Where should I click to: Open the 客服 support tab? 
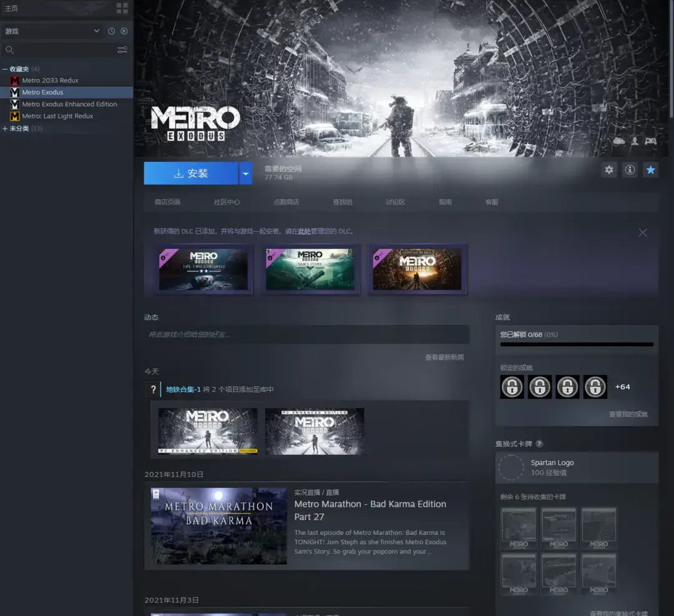[x=492, y=202]
